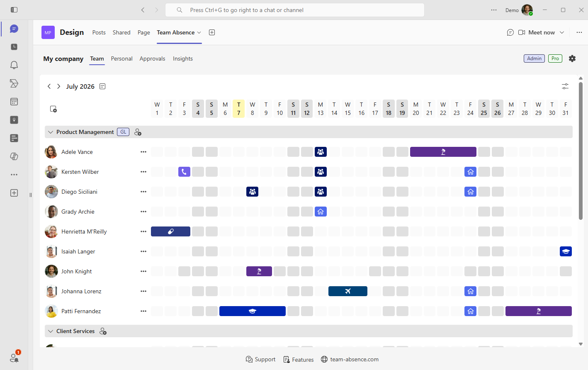This screenshot has height=370, width=588.
Task: Click the Demo profile avatar
Action: [x=527, y=10]
